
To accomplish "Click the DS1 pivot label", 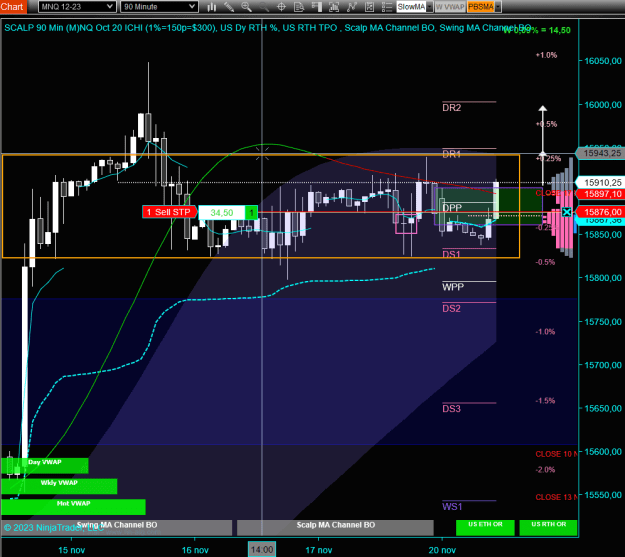I will 452,254.
